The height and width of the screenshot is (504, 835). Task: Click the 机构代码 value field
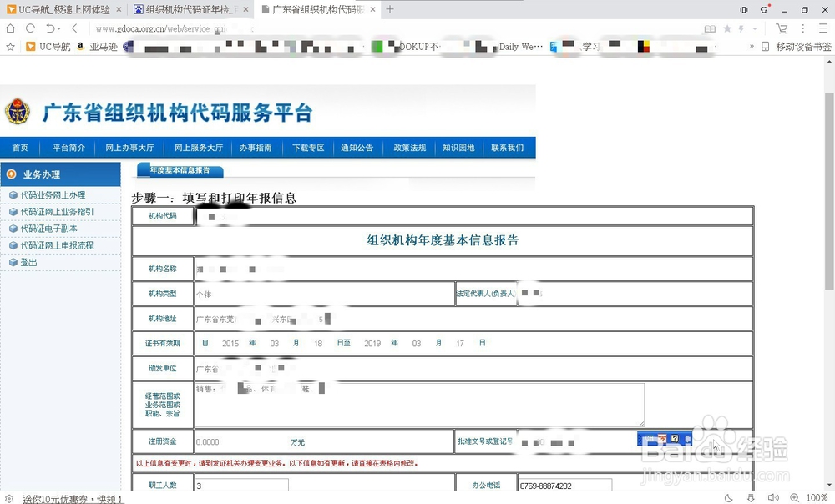point(473,216)
